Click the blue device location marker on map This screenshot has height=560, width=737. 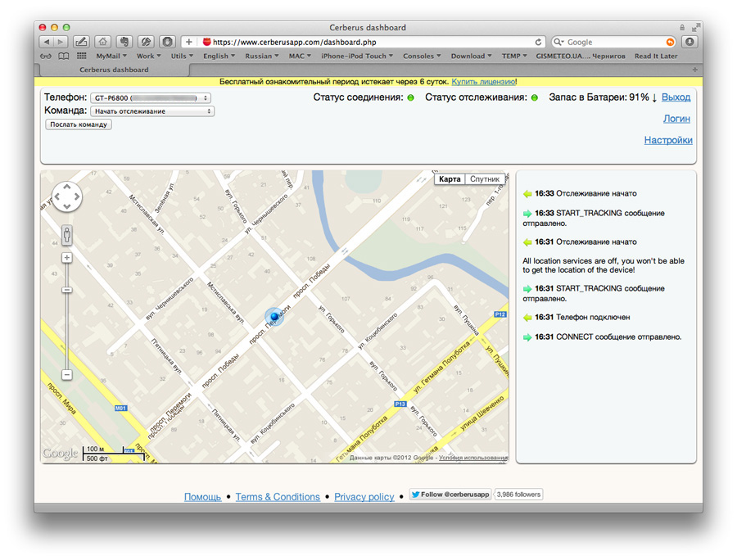point(274,316)
